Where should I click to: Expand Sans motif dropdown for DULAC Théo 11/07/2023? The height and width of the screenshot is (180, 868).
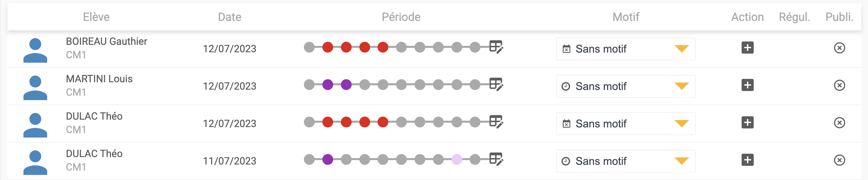(x=626, y=161)
